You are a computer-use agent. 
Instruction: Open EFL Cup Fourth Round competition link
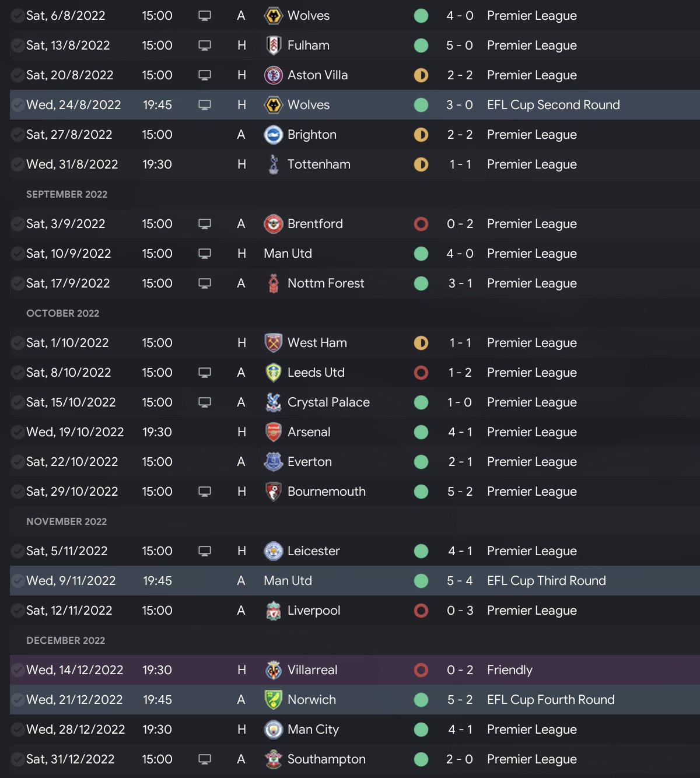click(x=551, y=700)
